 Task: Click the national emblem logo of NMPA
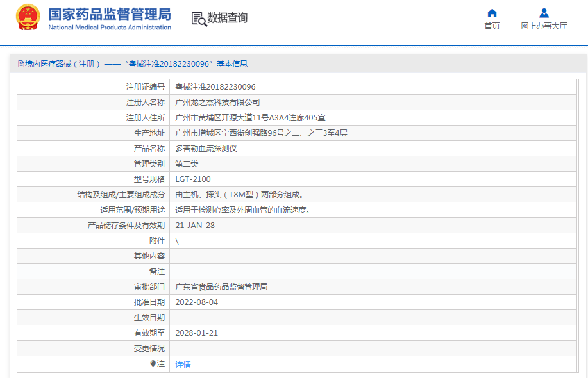point(27,18)
